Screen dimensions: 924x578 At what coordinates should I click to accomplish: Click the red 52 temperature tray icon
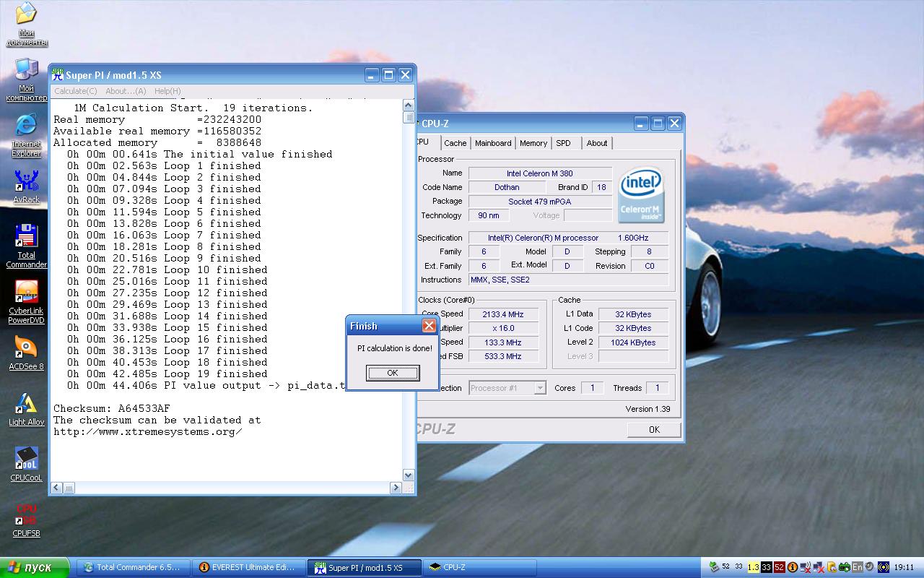pos(779,567)
